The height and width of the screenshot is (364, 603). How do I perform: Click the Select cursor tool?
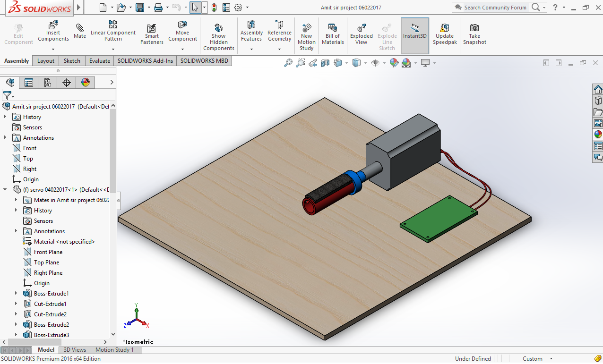(195, 7)
